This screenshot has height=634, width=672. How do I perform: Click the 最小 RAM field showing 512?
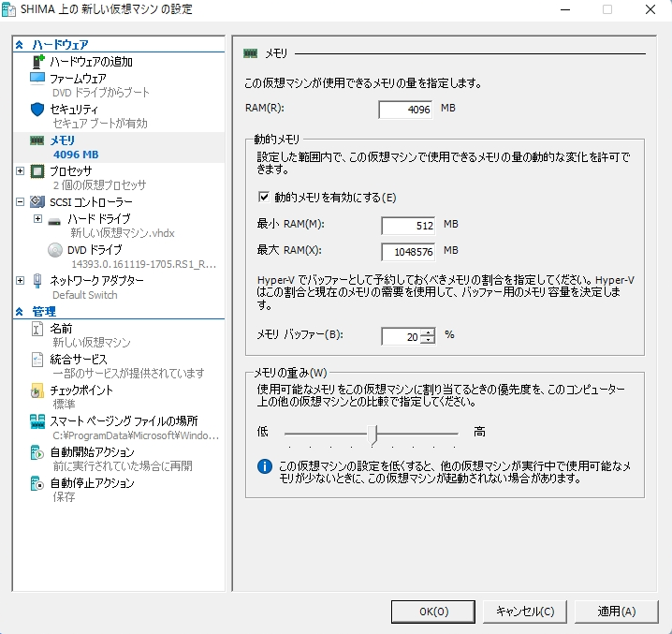tap(408, 225)
